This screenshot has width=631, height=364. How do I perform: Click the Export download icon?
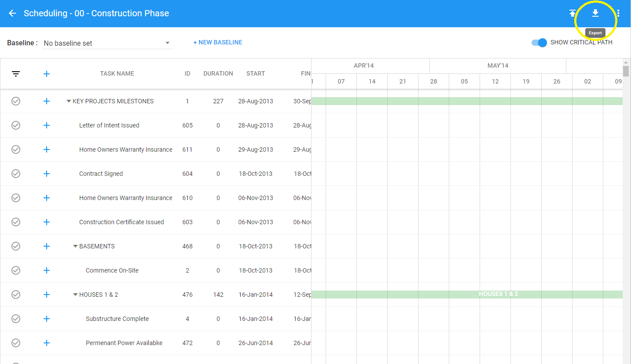pyautogui.click(x=595, y=13)
